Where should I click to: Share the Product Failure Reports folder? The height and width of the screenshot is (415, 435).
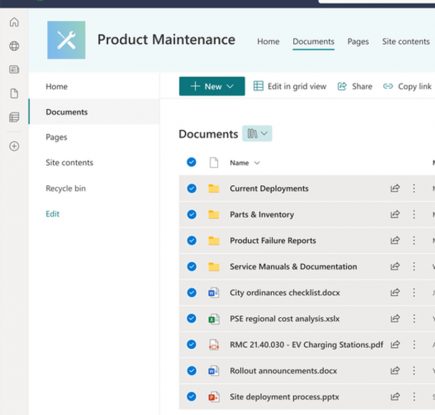point(395,240)
